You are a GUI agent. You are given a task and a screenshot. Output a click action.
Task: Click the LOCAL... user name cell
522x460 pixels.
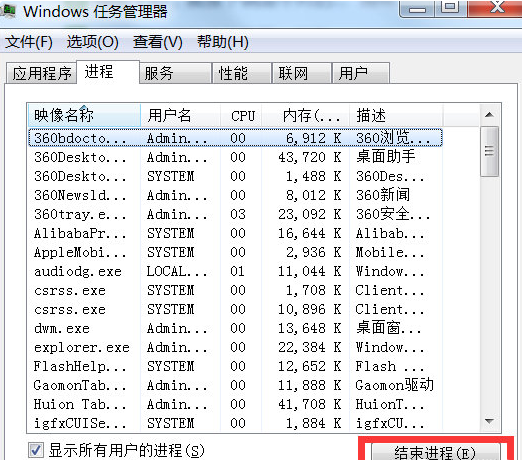tap(177, 271)
